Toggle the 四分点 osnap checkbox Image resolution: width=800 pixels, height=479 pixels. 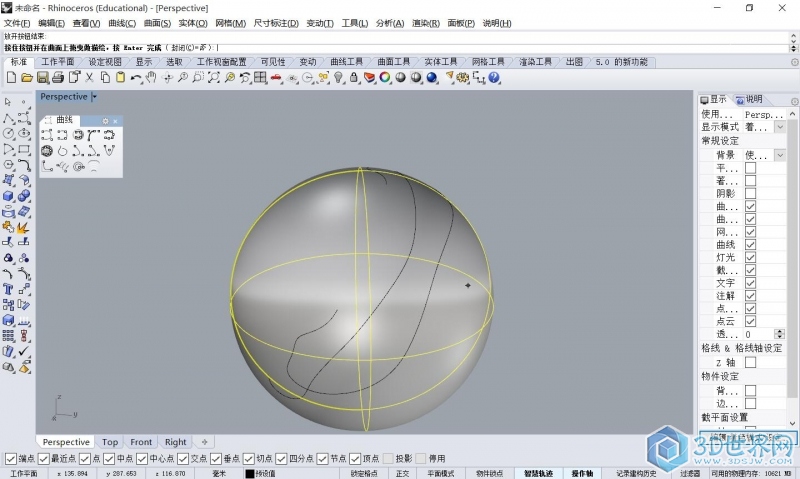[281, 459]
